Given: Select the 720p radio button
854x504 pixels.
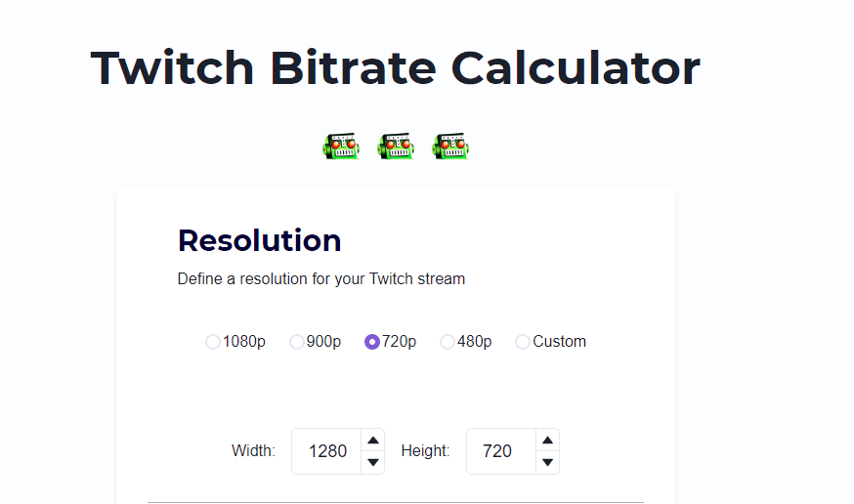Looking at the screenshot, I should [x=372, y=342].
